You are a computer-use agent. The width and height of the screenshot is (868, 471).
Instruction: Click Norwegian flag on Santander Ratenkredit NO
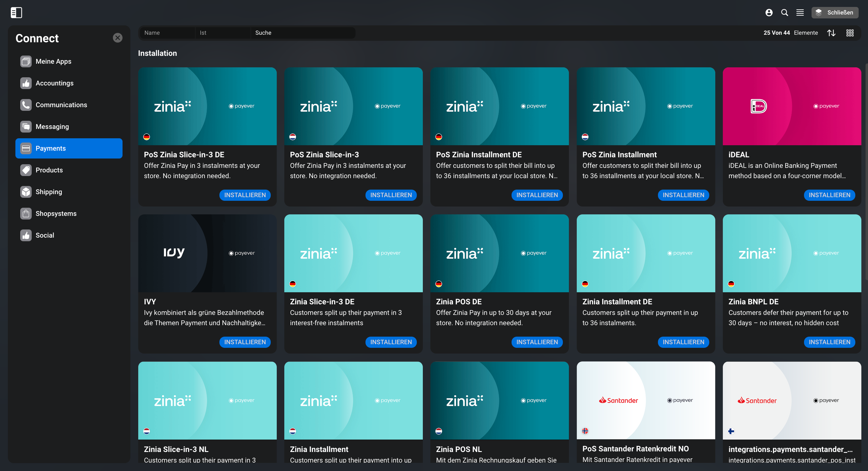(x=585, y=431)
